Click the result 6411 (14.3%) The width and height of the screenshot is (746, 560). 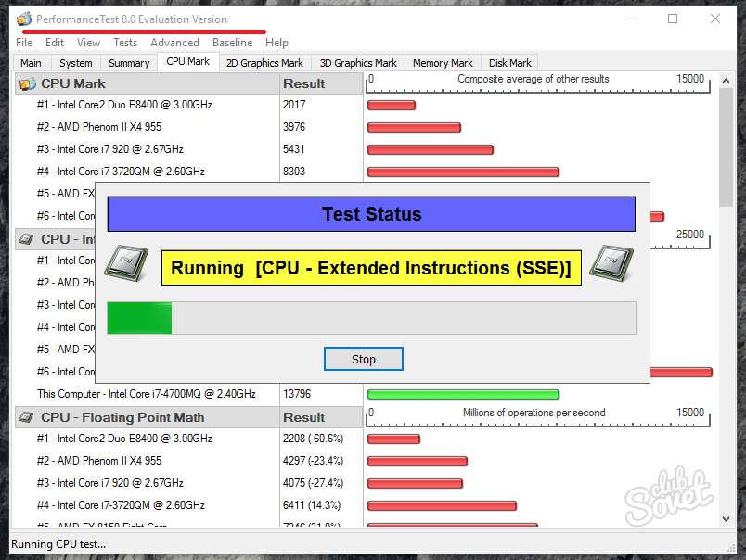pyautogui.click(x=312, y=505)
